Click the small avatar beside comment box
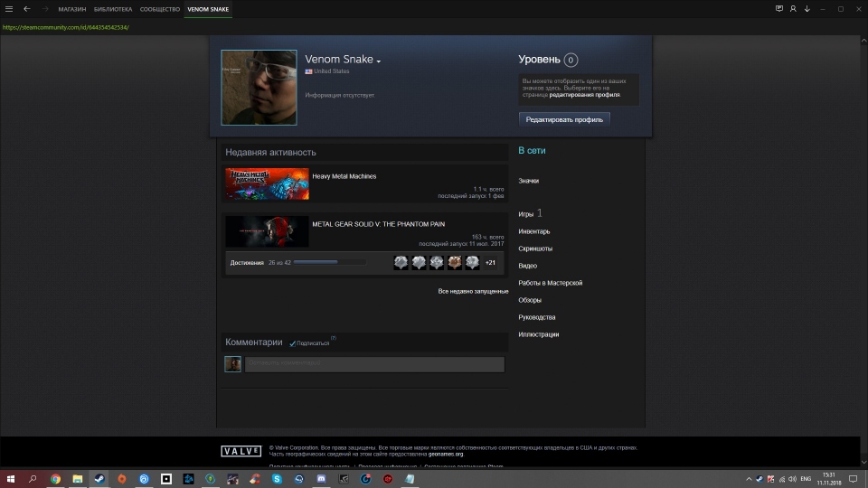868x488 pixels. tap(232, 364)
